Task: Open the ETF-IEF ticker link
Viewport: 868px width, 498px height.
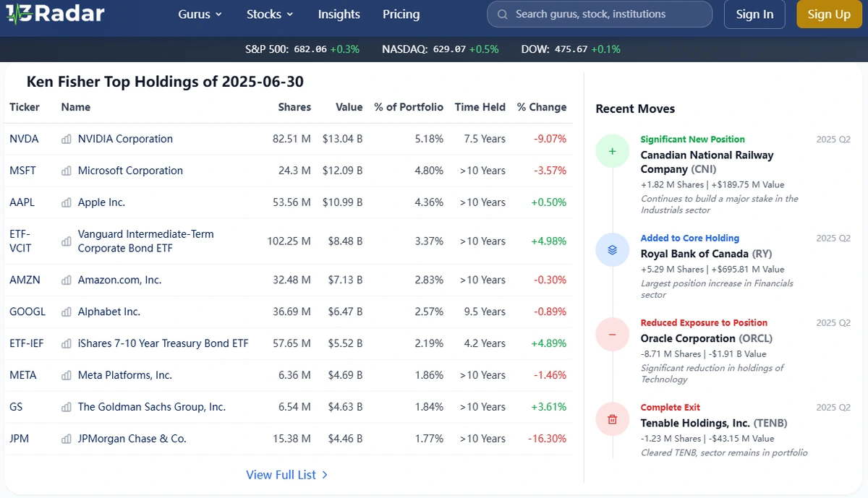Action: pyautogui.click(x=27, y=343)
